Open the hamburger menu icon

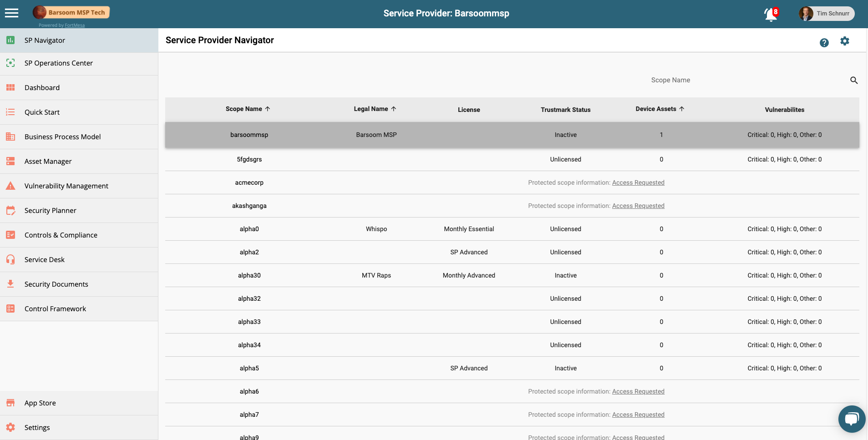pyautogui.click(x=11, y=13)
